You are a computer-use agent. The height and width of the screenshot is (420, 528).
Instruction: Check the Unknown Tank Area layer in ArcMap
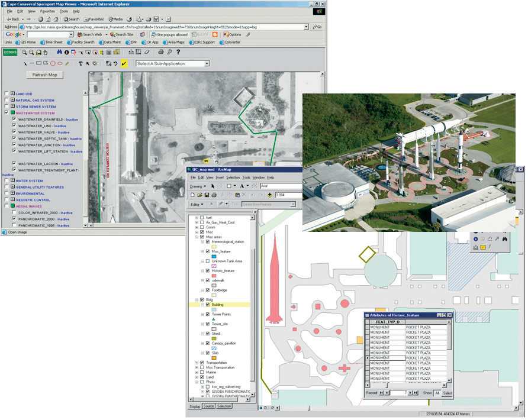pos(208,261)
